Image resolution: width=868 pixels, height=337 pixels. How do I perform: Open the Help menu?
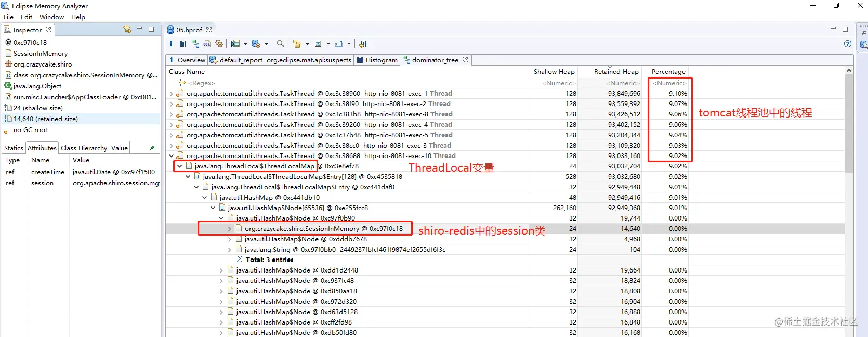pos(78,17)
